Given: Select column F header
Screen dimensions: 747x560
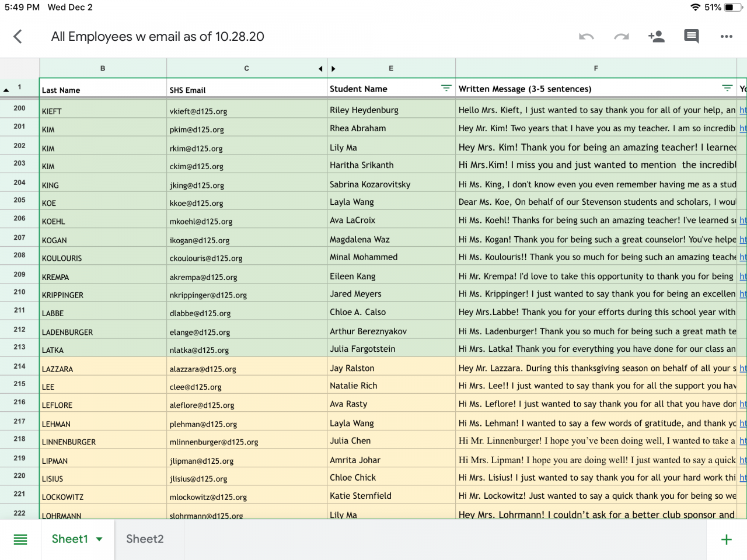Looking at the screenshot, I should 596,68.
